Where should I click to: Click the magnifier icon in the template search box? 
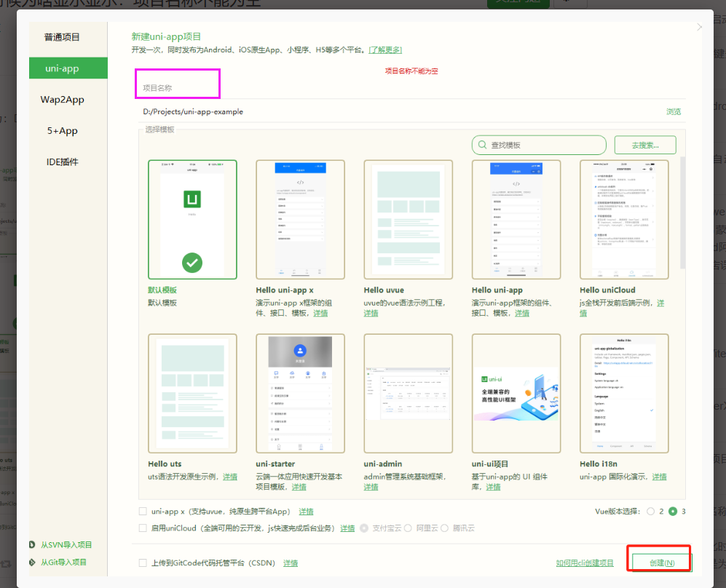[482, 145]
